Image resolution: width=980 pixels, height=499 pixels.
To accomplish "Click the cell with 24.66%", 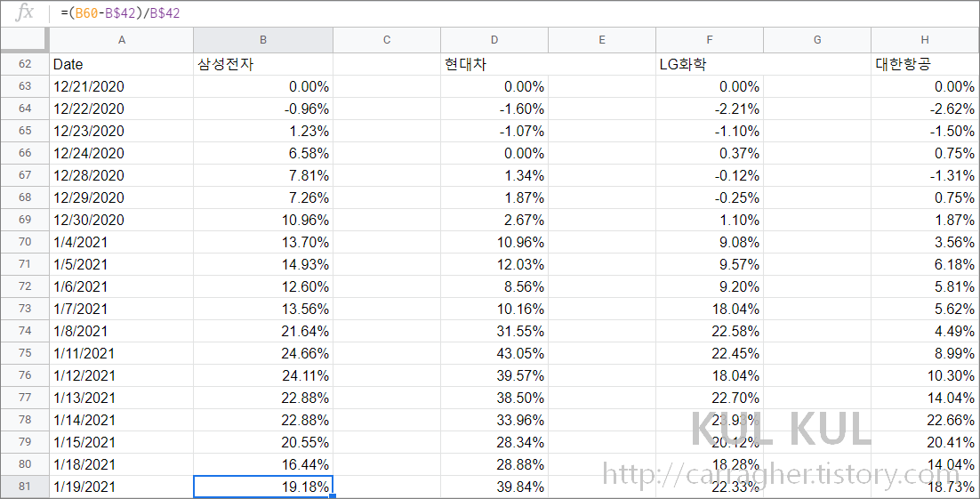I will coord(263,353).
